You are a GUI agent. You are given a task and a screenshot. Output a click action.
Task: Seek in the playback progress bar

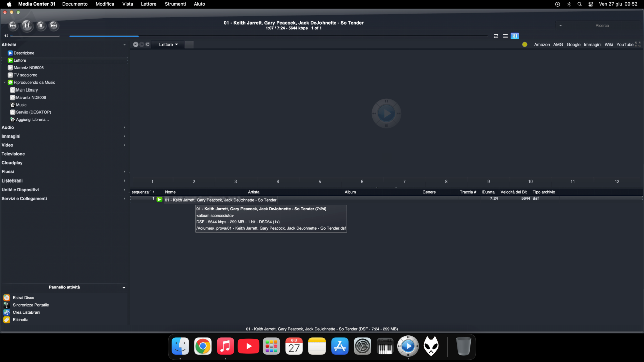(279, 36)
